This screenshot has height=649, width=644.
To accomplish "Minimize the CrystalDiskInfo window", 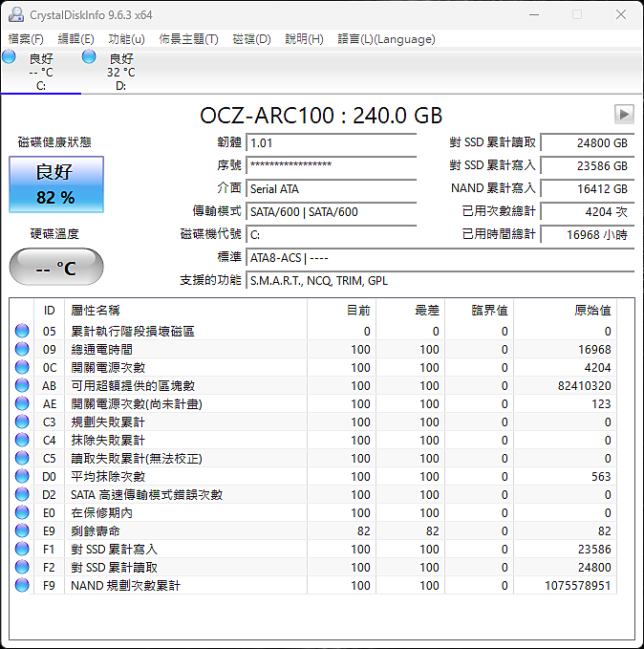I will [x=534, y=14].
